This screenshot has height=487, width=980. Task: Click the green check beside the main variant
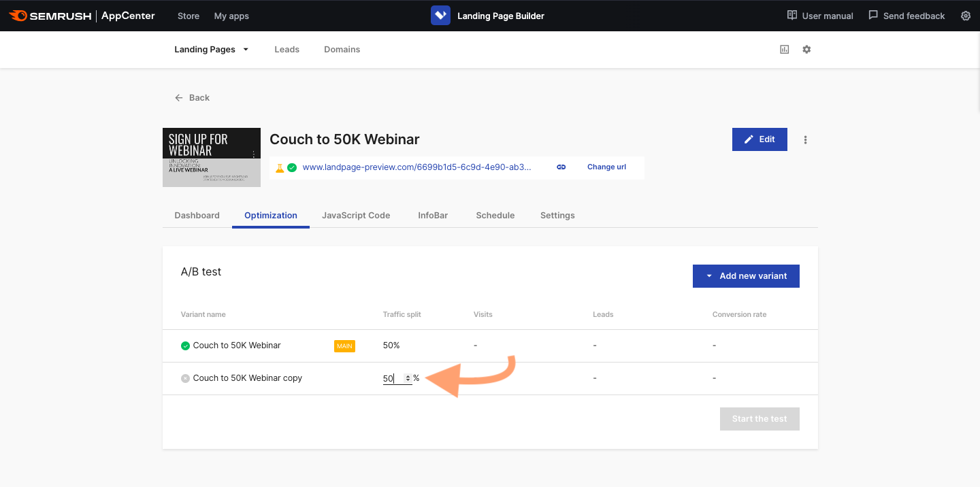click(x=185, y=346)
